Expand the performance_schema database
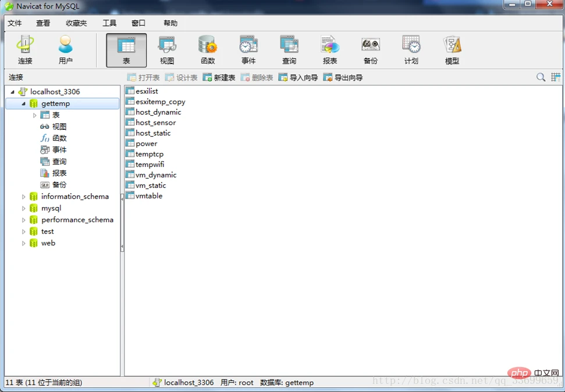The width and height of the screenshot is (565, 392). pos(23,220)
